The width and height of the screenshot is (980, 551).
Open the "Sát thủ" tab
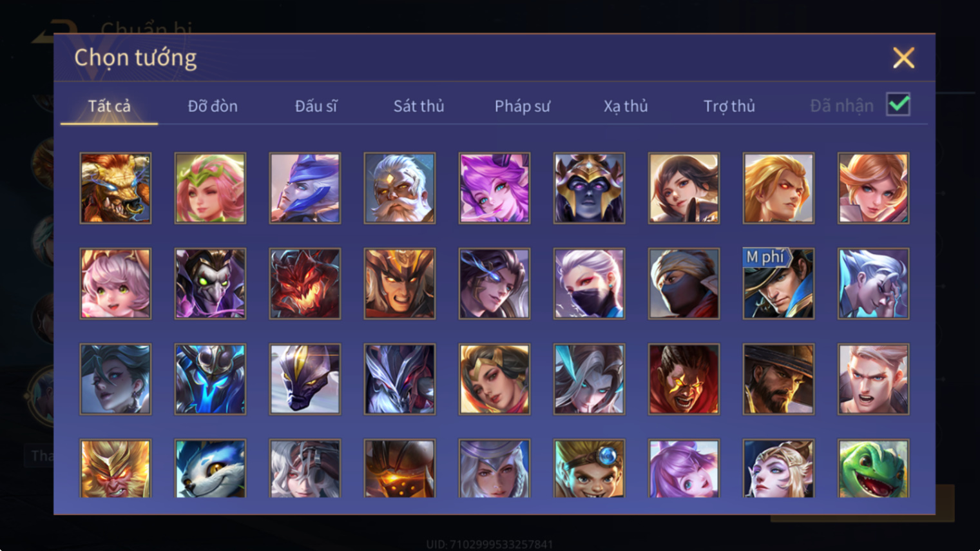coord(419,106)
